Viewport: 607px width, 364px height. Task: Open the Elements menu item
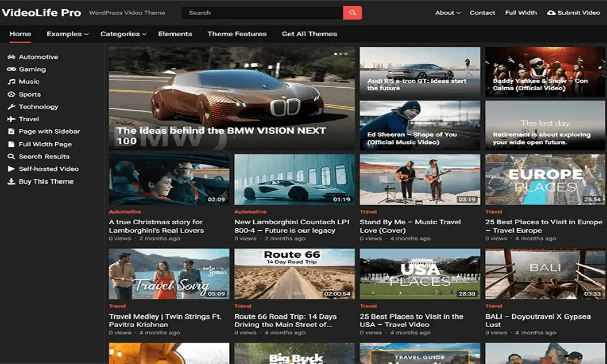[x=175, y=34]
